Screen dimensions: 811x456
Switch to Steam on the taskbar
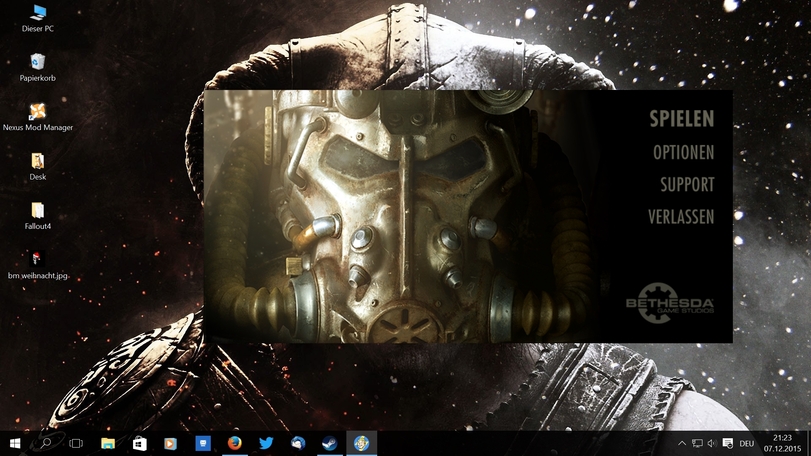(x=329, y=443)
